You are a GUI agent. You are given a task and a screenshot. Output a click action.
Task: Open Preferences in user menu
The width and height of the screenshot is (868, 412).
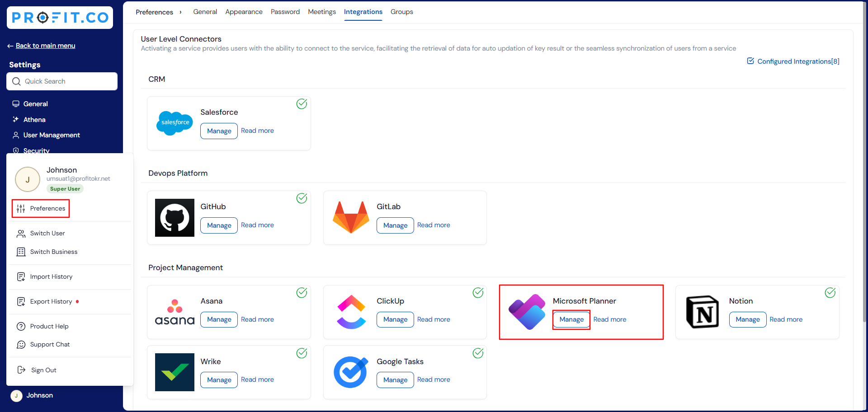coord(41,208)
